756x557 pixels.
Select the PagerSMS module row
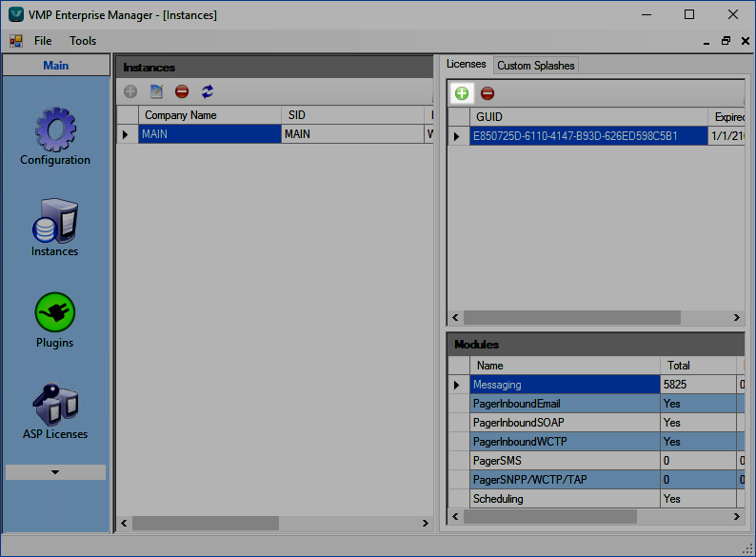(x=565, y=461)
